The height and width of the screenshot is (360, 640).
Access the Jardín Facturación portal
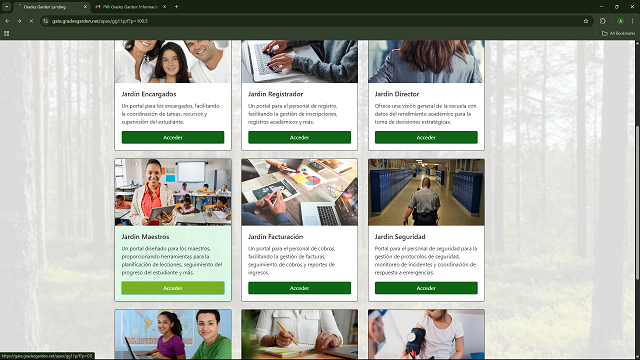[x=299, y=288]
